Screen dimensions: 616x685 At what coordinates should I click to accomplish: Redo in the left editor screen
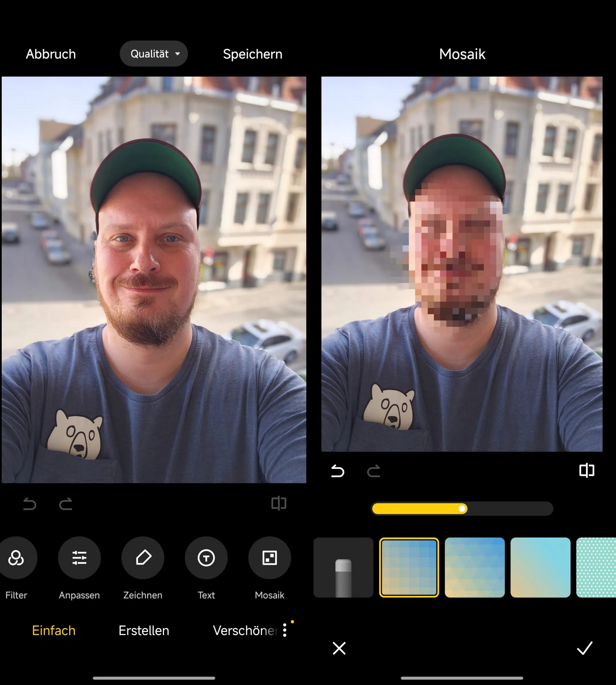(x=66, y=504)
